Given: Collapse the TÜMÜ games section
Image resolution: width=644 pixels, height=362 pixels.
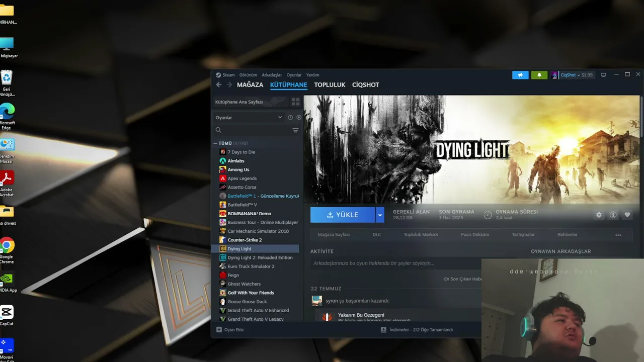Looking at the screenshot, I should click(x=215, y=143).
